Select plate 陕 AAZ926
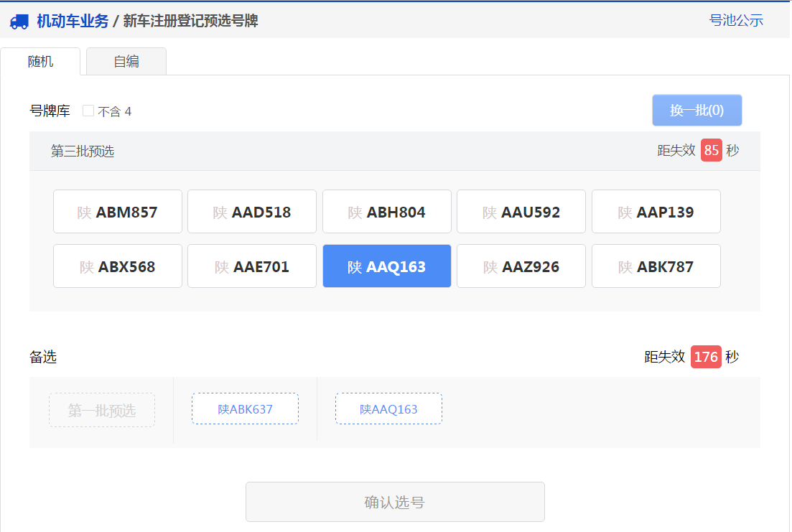This screenshot has width=792, height=532. point(521,266)
